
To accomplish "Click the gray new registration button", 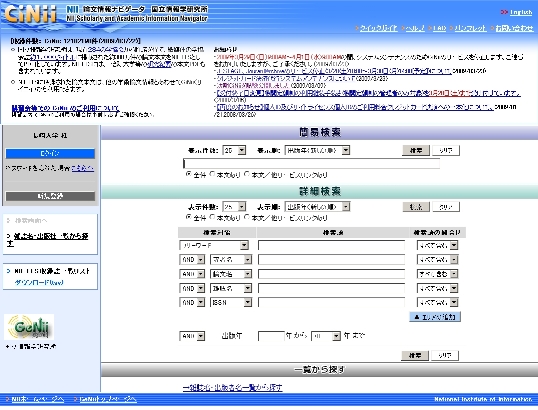I will [50, 196].
